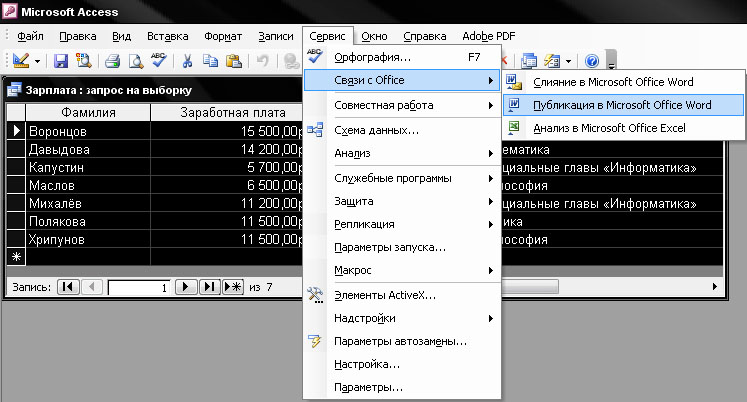Click the blue Help question mark icon
Viewport: 747px width, 402px height.
tap(592, 61)
